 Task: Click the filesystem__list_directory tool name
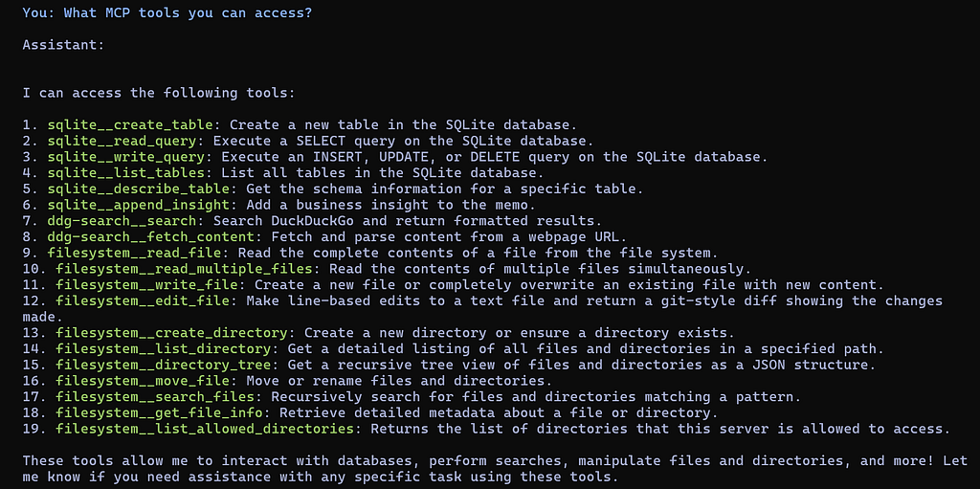[x=164, y=347]
